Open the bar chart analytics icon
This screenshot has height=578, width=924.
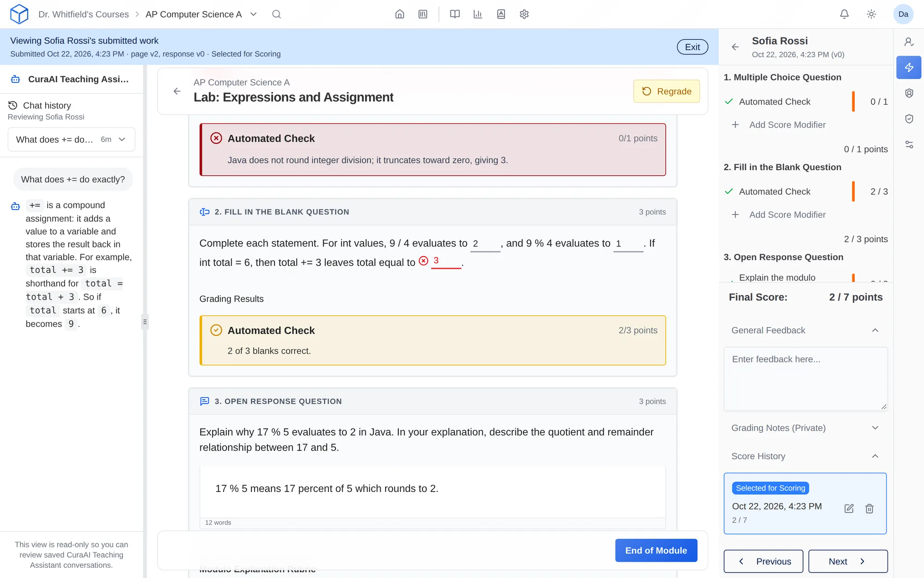click(478, 14)
